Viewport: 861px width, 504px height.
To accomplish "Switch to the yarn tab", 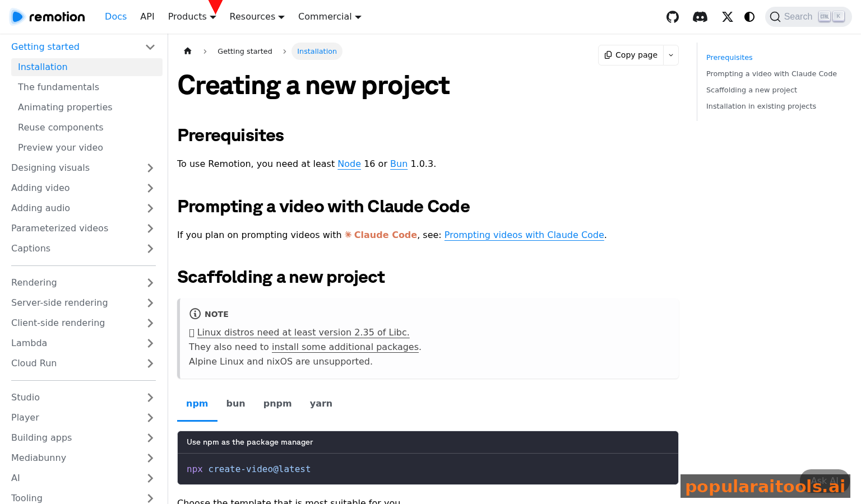I will pos(321,403).
